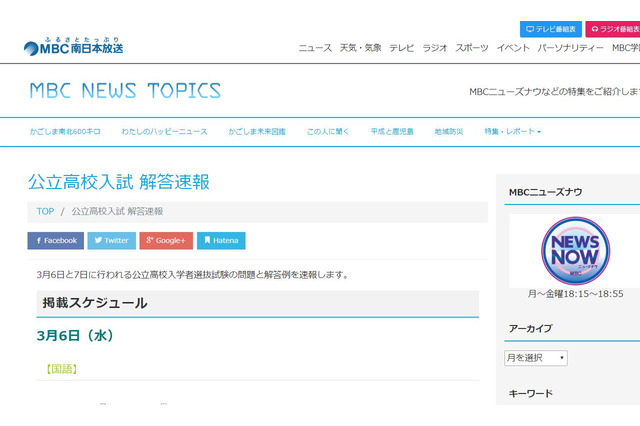
Task: Expand the 特集・レポート dropdown
Action: 513,131
